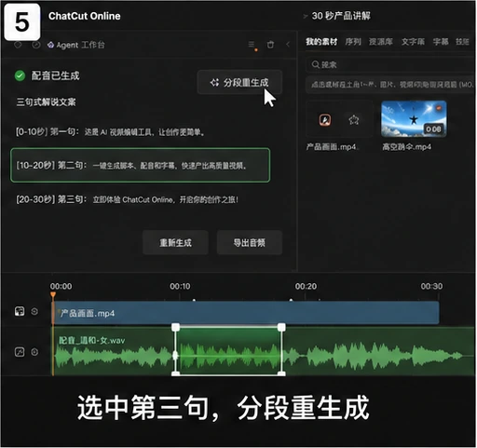The image size is (477, 448).
Task: Select the highlighted [10-20秒] 第二句 script line
Action: point(140,165)
